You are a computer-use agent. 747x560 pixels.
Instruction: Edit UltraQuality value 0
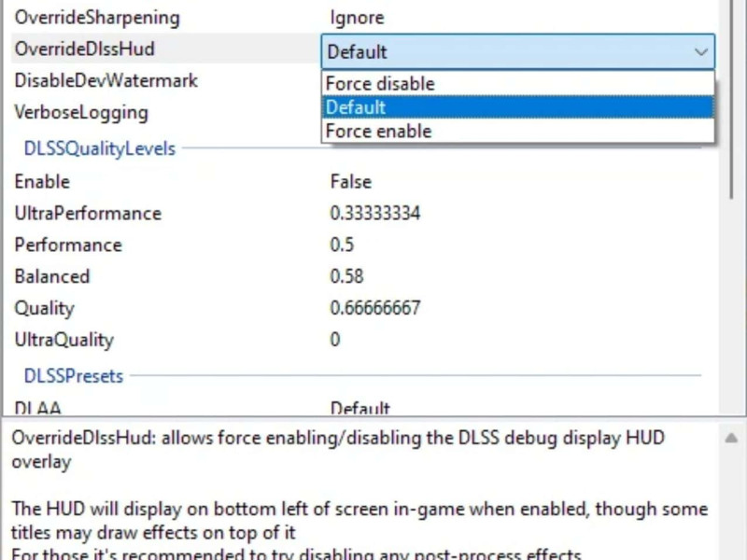(x=335, y=340)
